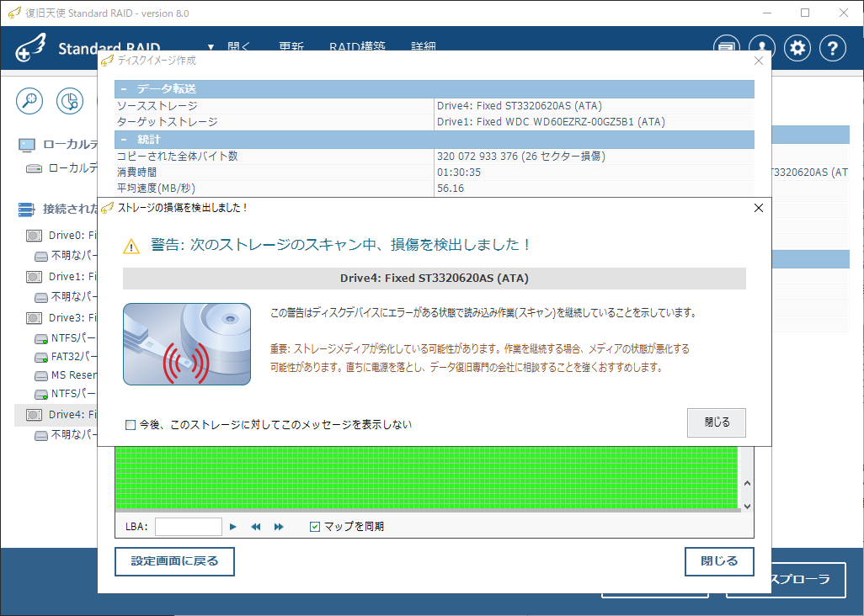This screenshot has width=864, height=616.
Task: Click the fast-forward double-arrow beside LBA field
Action: (279, 527)
